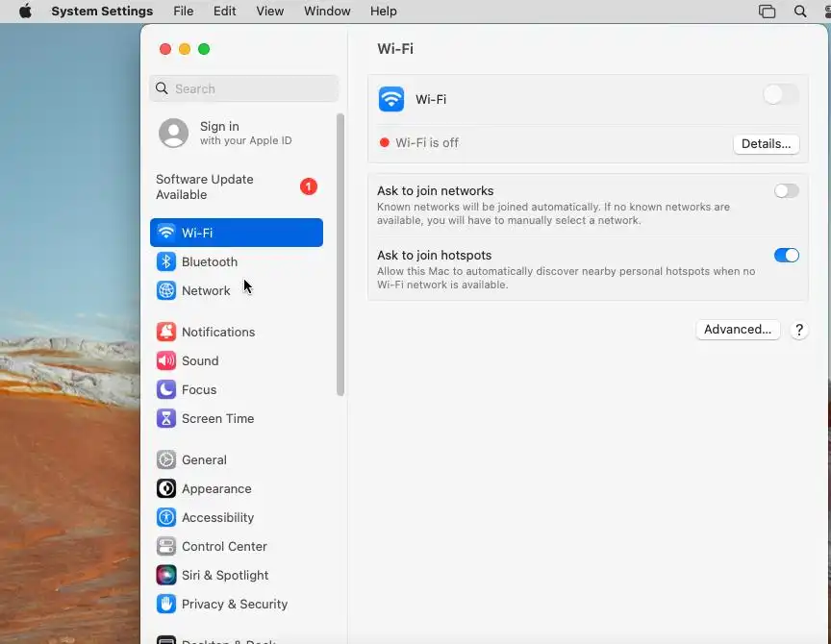The height and width of the screenshot is (644, 831).
Task: Enable Ask to join networks
Action: [x=787, y=190]
